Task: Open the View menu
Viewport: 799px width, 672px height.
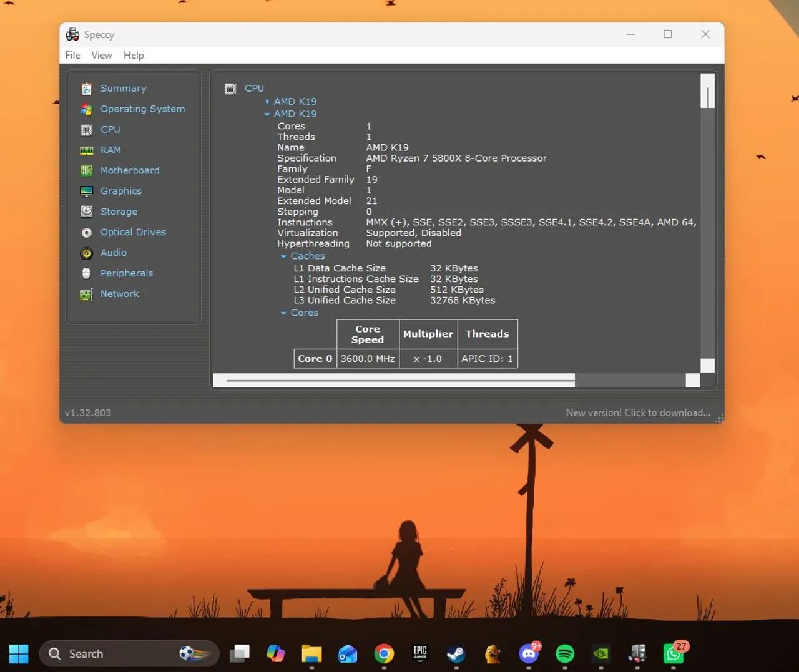Action: 102,55
